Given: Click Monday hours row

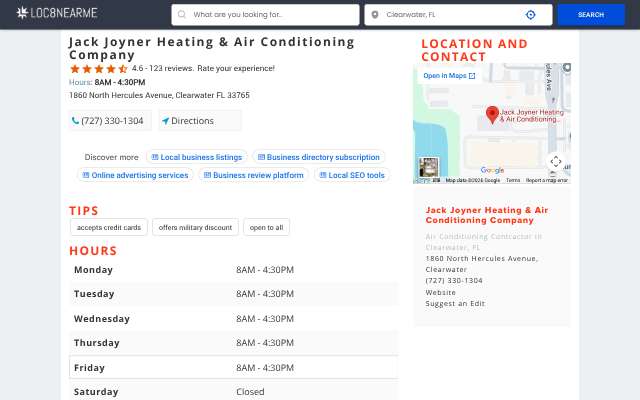Looking at the screenshot, I should point(233,270).
